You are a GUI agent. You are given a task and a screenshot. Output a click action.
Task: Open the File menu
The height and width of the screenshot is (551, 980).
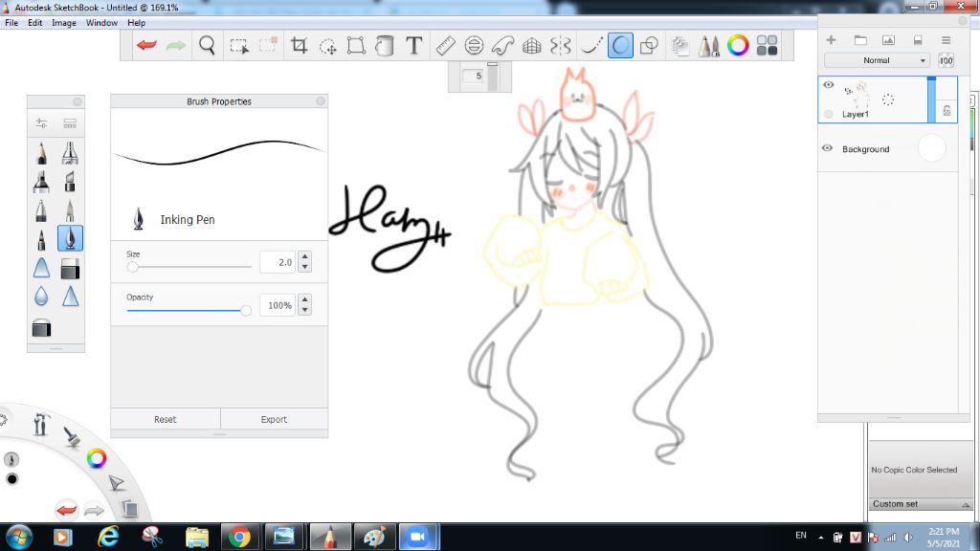click(11, 23)
